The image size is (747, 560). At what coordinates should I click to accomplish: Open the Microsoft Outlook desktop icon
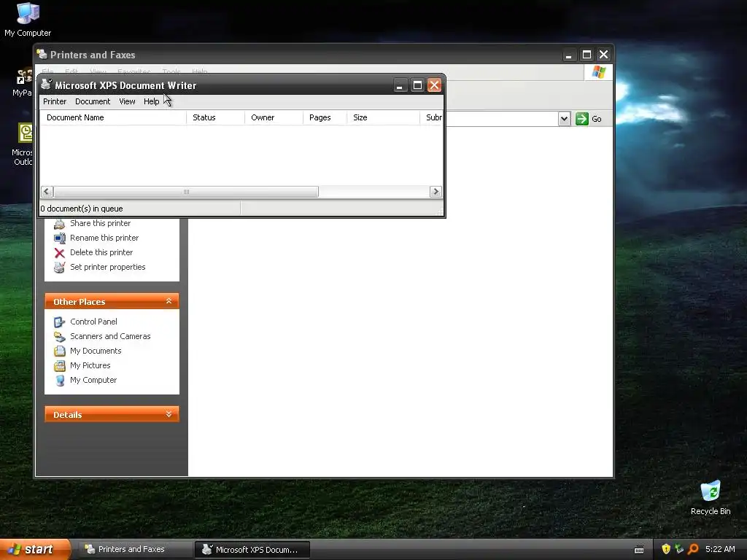(x=24, y=144)
